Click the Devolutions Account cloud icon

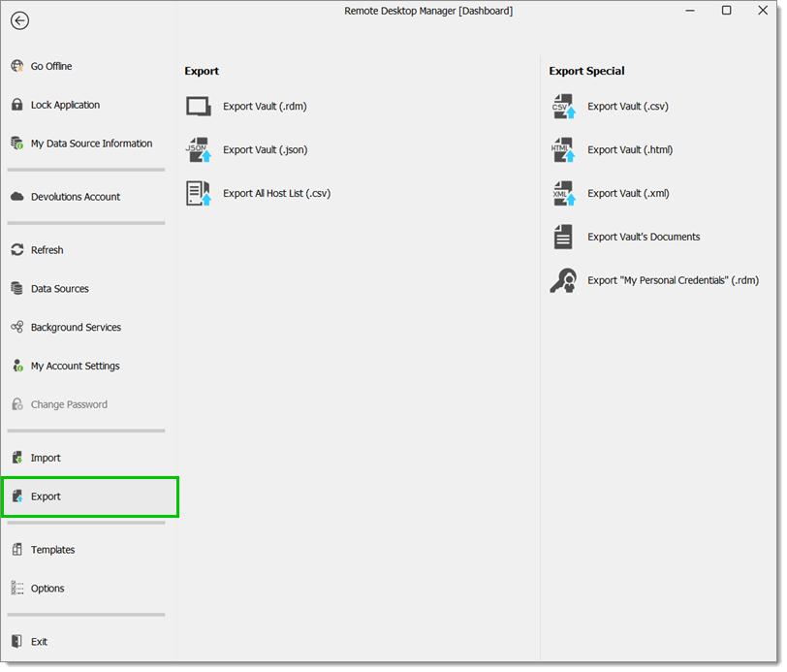tap(17, 197)
